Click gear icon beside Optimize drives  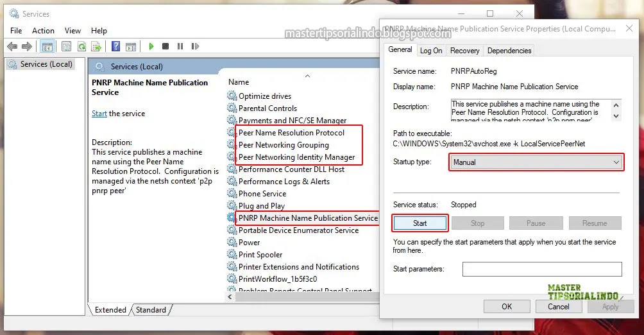tap(232, 96)
